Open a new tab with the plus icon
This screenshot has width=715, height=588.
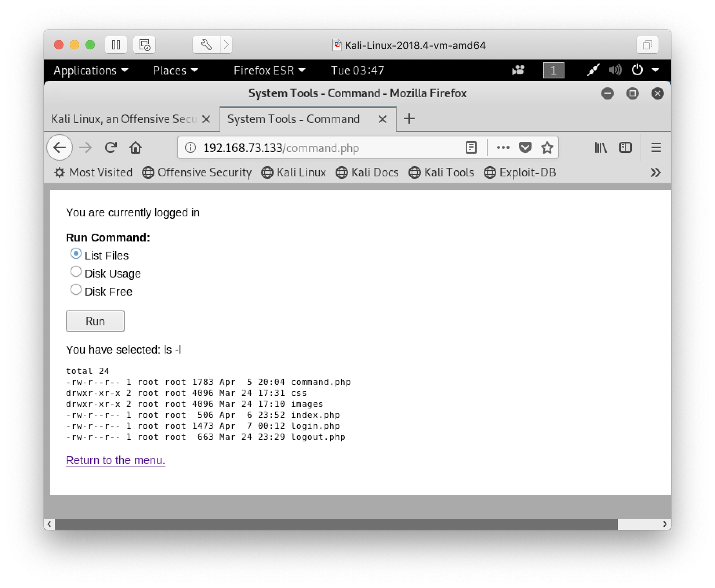tap(409, 118)
